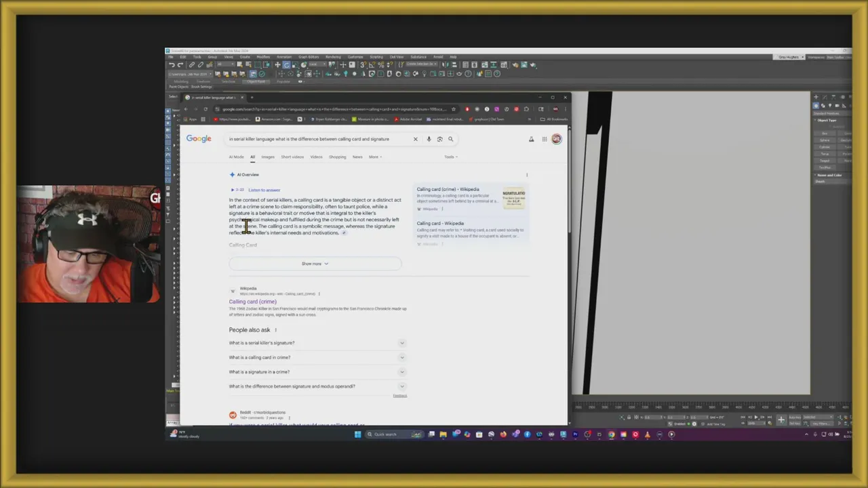
Task: Toggle Percent Snap in 3ds Max toolbar
Action: [x=381, y=65]
